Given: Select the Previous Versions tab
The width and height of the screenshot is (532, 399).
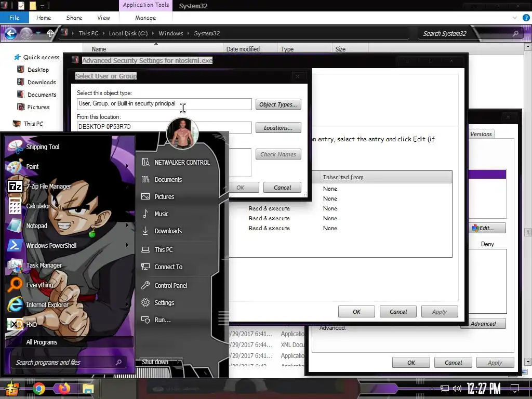Looking at the screenshot, I should (x=481, y=134).
